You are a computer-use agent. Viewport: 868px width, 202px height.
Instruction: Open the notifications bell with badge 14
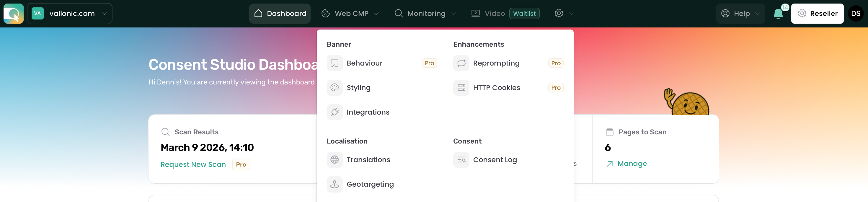778,14
